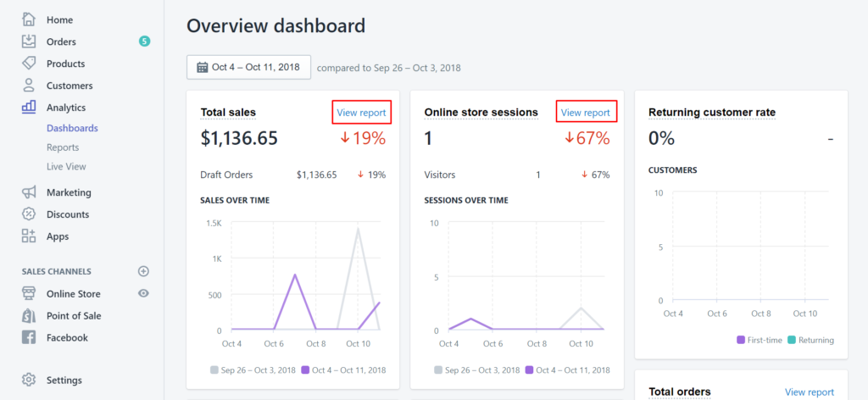
Task: Click SESSIONS OVER TIME chart label
Action: tap(466, 200)
